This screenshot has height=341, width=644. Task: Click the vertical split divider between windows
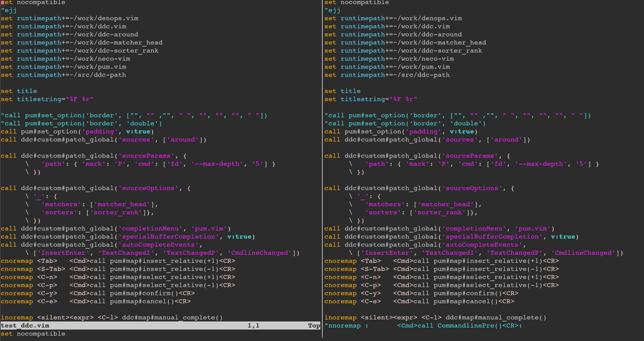(322, 168)
